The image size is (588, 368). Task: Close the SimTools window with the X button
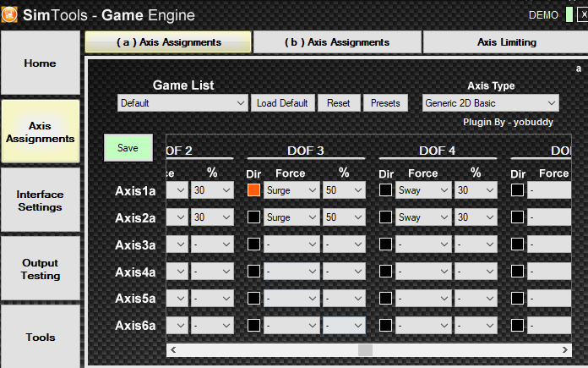(x=583, y=14)
